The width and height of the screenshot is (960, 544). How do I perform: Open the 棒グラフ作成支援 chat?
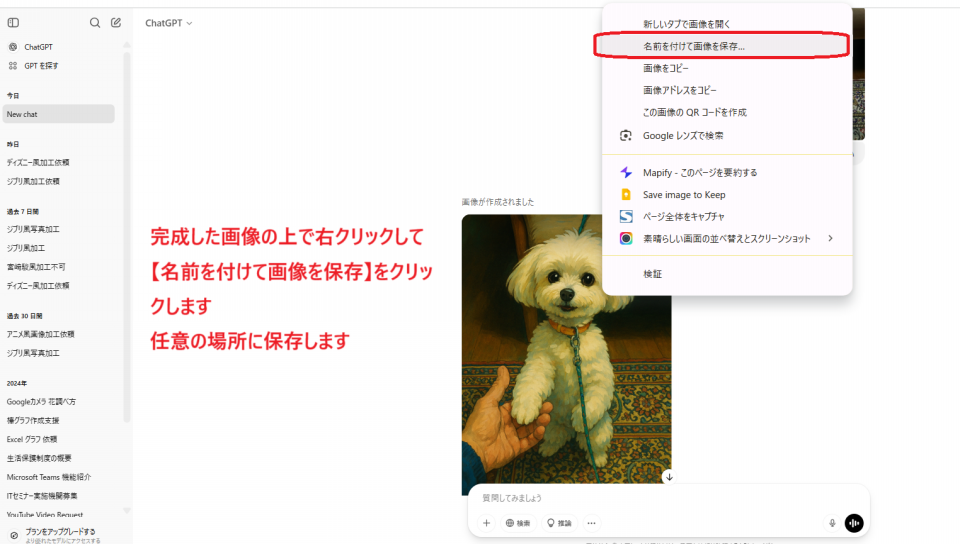33,420
